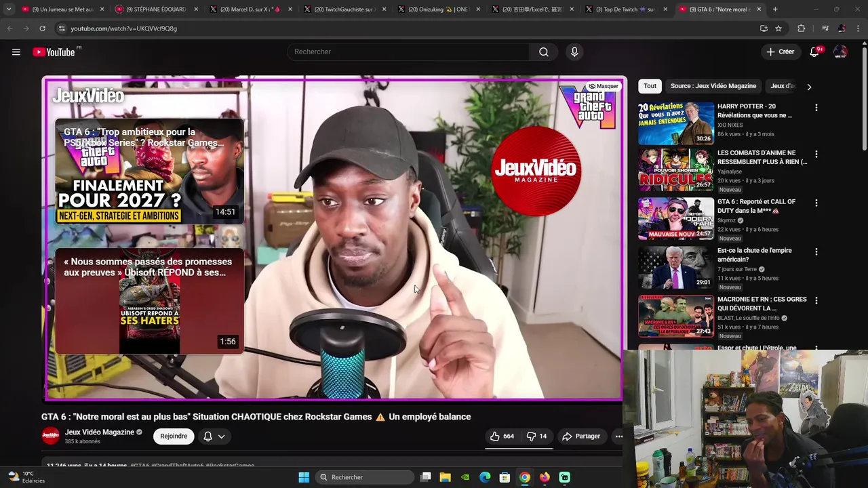Expand notification bell options for the channel
Screen dimensions: 868x488
pyautogui.click(x=214, y=436)
